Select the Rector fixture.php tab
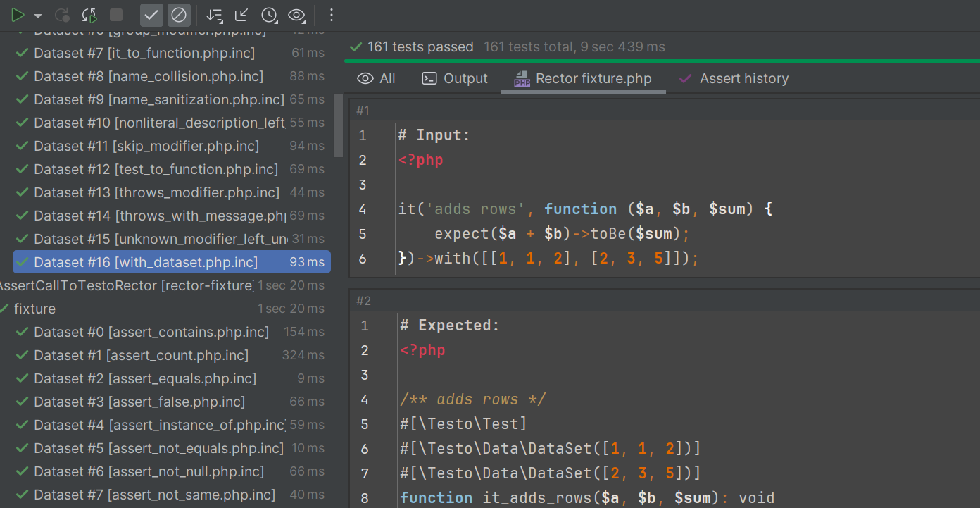 coord(583,78)
